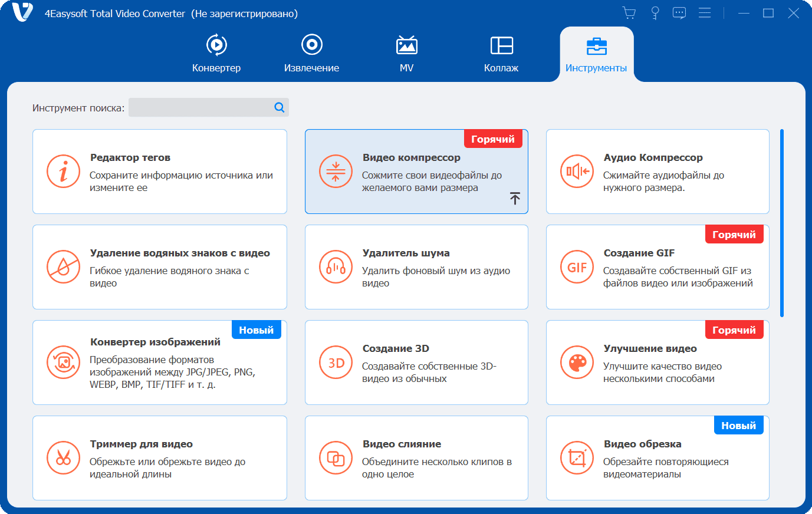
Task: Switch to the Извлечение tab
Action: point(311,54)
